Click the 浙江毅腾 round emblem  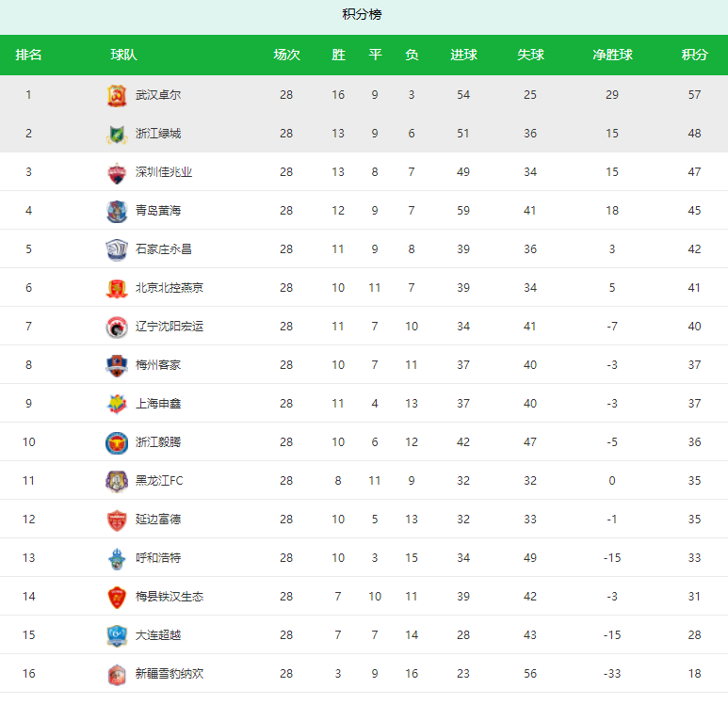tap(117, 442)
